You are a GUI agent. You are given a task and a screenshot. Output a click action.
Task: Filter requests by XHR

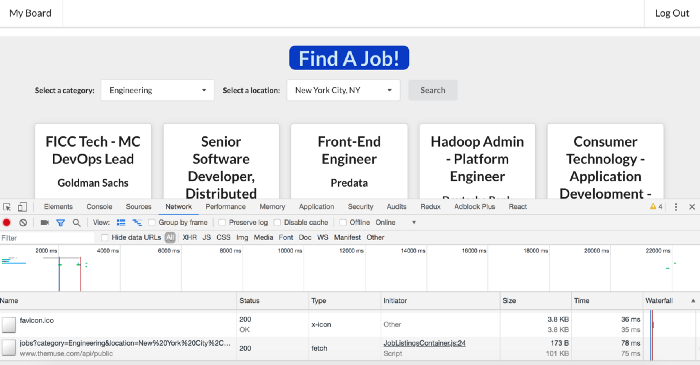point(190,237)
